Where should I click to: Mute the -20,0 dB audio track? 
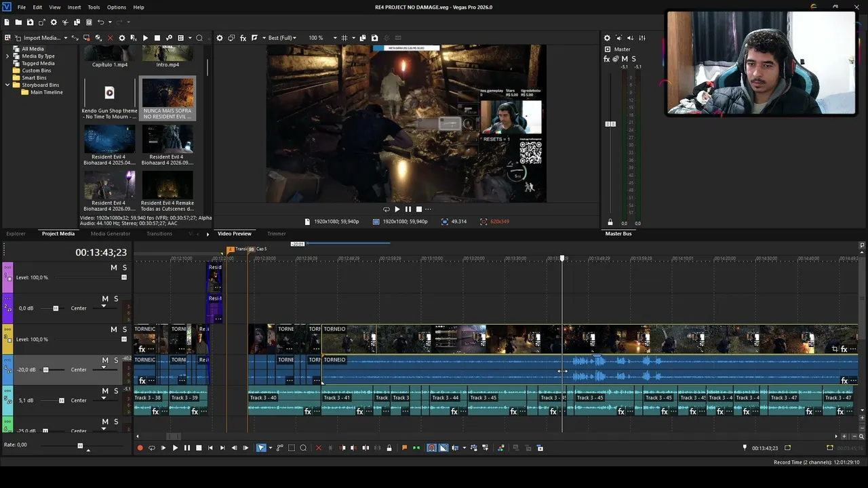click(105, 361)
